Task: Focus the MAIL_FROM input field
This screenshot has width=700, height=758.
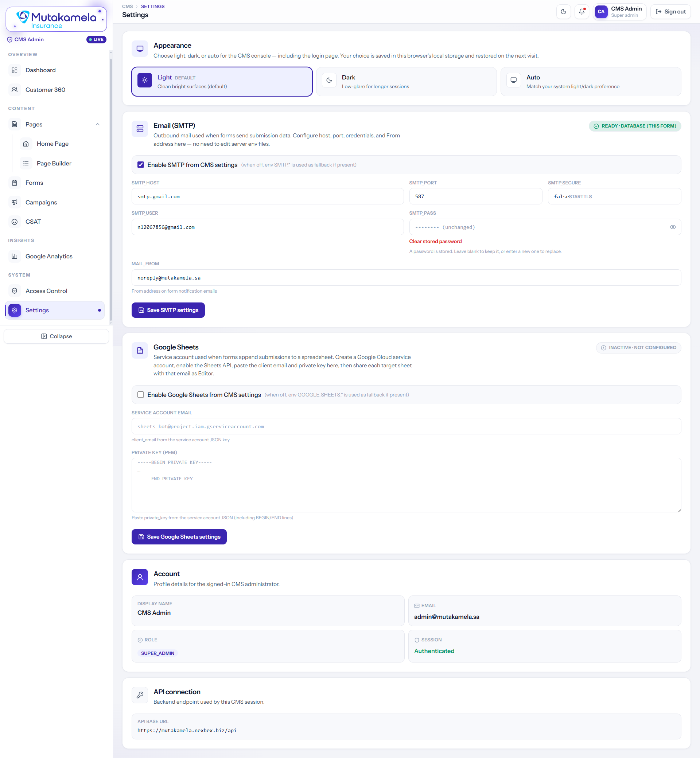Action: (x=406, y=278)
